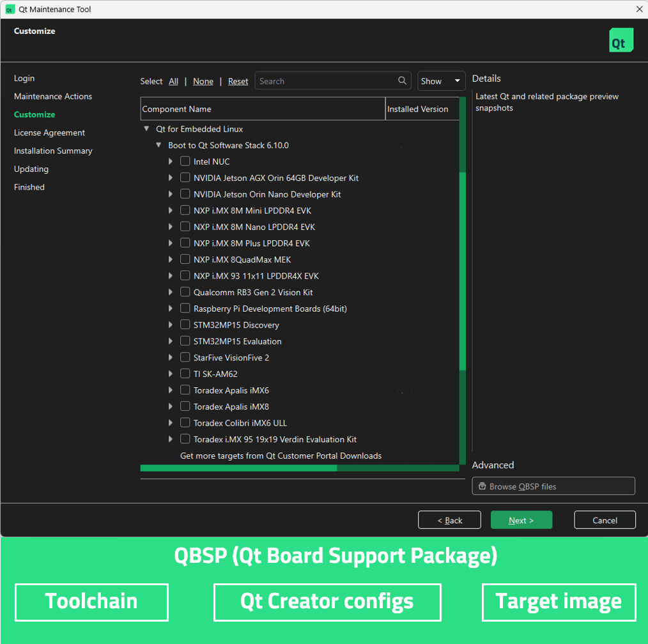Click the Next button to proceed

(521, 519)
